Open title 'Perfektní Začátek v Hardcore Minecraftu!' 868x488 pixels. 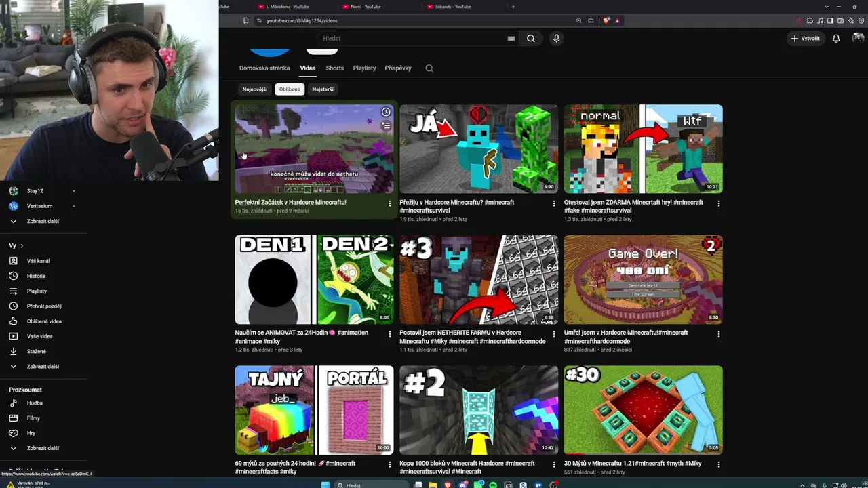point(290,203)
